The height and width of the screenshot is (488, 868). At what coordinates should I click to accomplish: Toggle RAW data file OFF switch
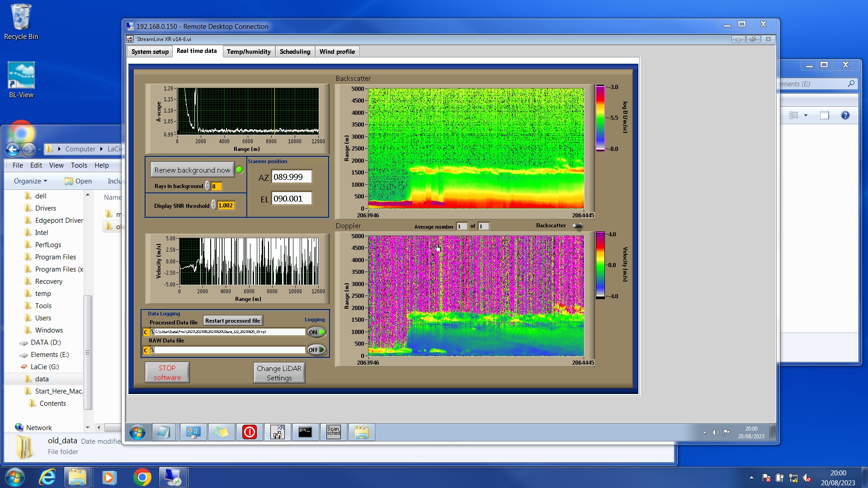(x=316, y=350)
